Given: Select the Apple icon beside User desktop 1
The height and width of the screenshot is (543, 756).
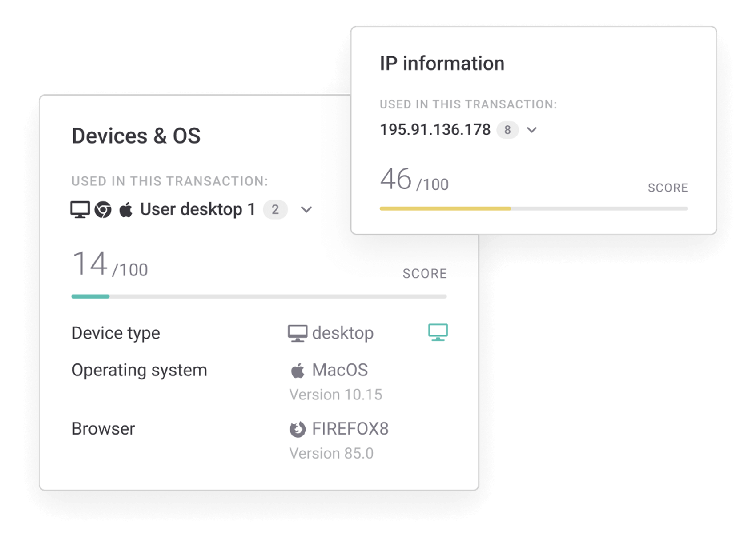Looking at the screenshot, I should [x=126, y=209].
